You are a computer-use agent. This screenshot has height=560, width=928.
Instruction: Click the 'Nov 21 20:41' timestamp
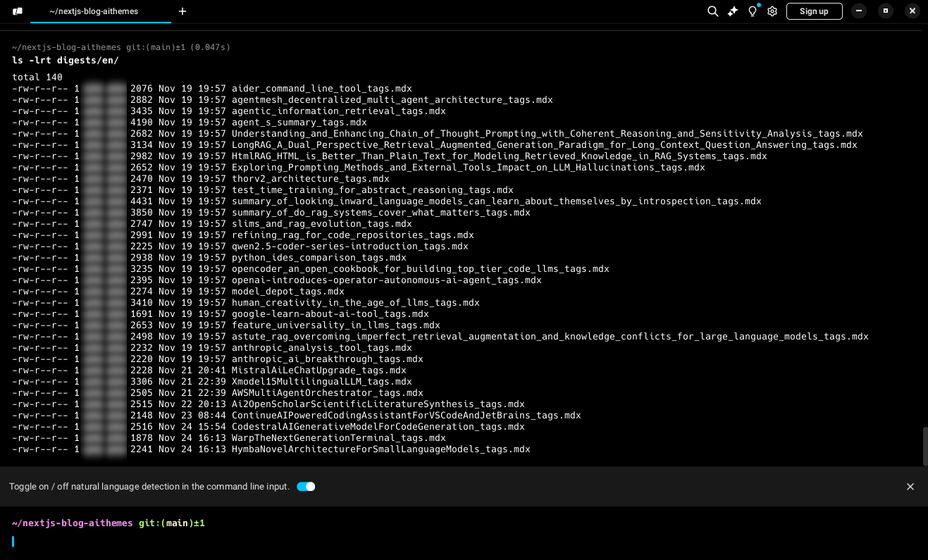(192, 371)
